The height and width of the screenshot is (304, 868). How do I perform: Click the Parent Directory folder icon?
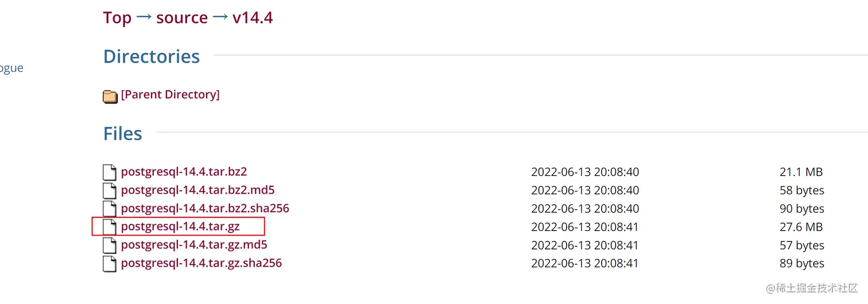click(110, 96)
